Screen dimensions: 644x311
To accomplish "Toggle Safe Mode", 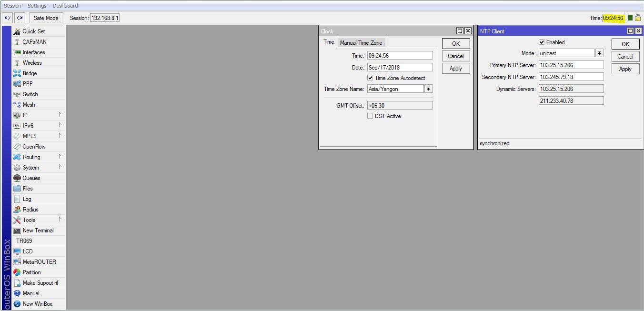I will (46, 18).
